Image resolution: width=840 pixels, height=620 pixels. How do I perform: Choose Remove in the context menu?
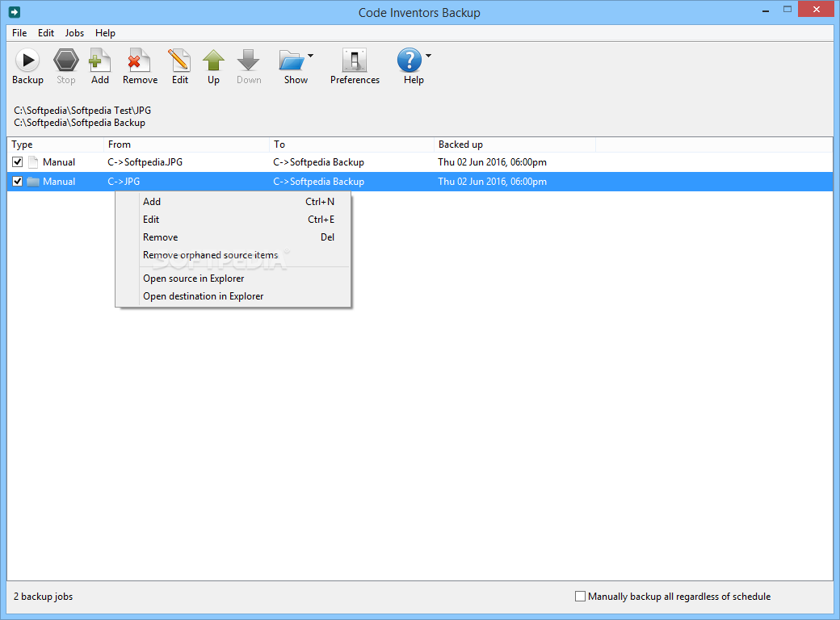point(233,237)
